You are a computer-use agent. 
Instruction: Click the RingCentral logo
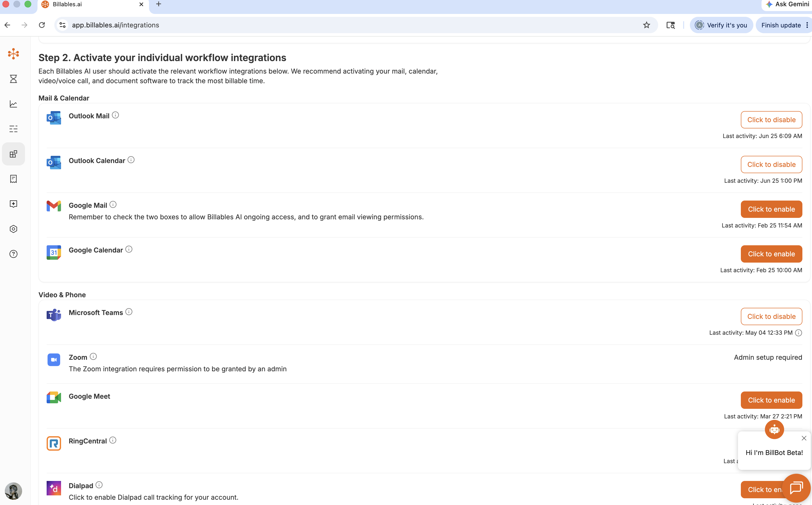[x=54, y=443]
